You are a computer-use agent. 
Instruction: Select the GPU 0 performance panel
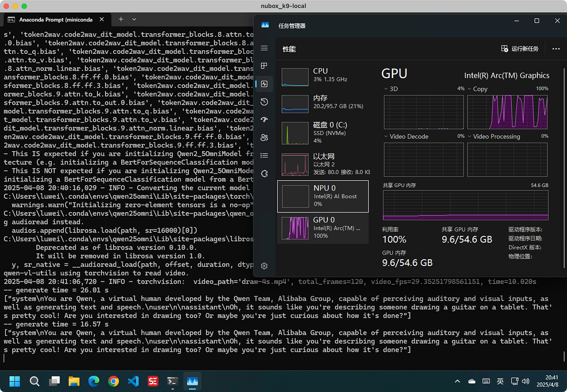point(323,228)
